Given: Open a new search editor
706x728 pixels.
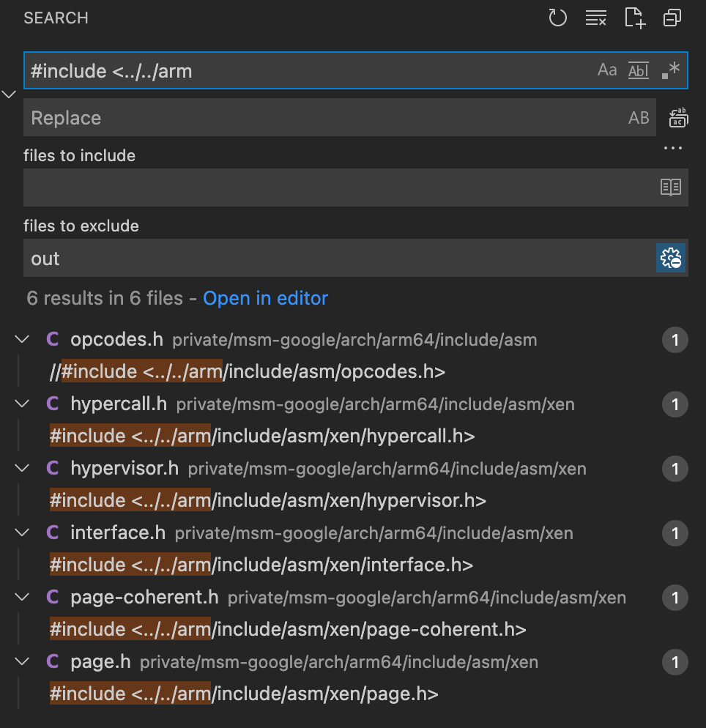Looking at the screenshot, I should [634, 18].
